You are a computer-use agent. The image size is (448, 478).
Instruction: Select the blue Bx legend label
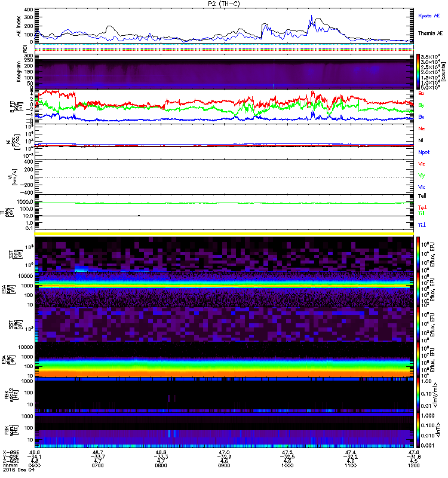(x=421, y=117)
